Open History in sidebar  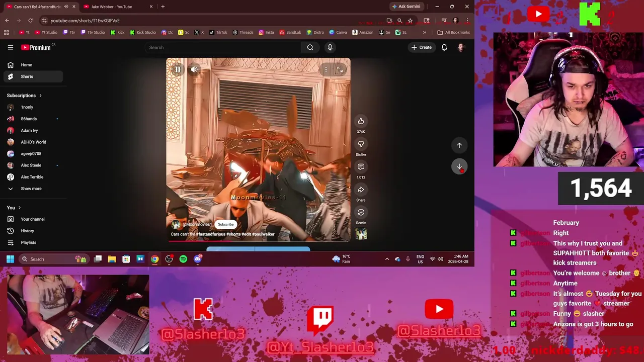click(33, 231)
